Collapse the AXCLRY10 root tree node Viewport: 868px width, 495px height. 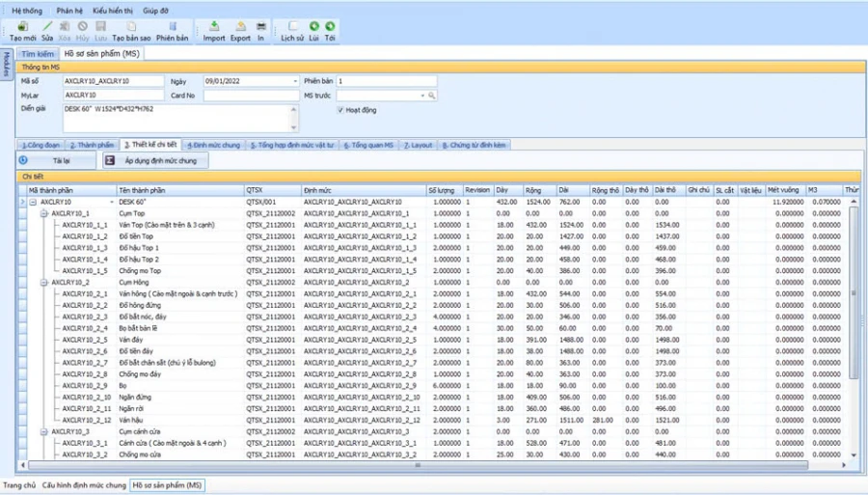pos(33,202)
